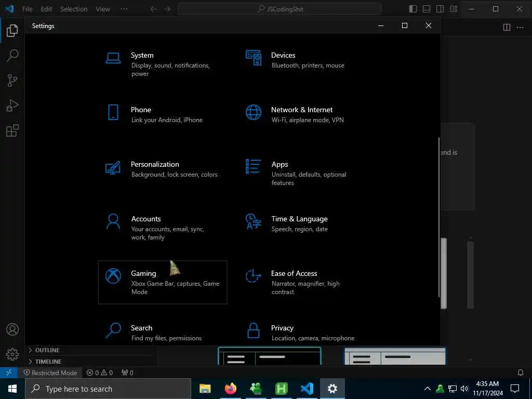The width and height of the screenshot is (532, 399).
Task: Open the volume control in system tray
Action: tap(464, 389)
